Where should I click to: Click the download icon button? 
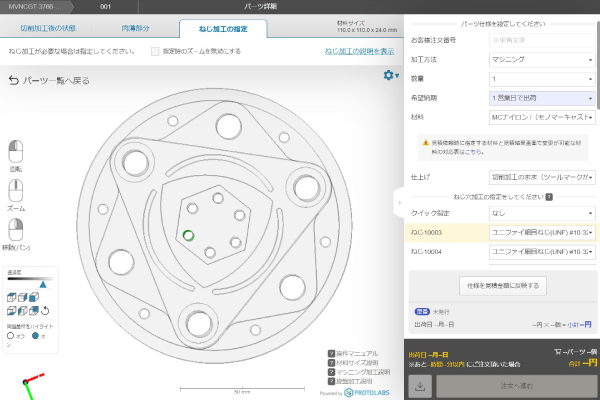click(x=419, y=385)
